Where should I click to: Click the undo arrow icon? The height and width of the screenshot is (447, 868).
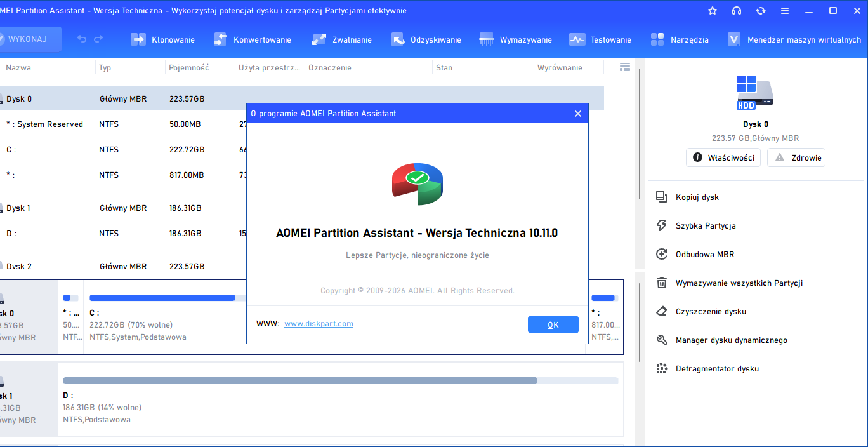(x=82, y=39)
